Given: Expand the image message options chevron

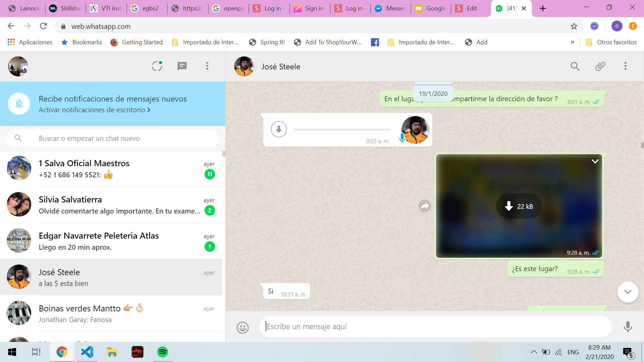Looking at the screenshot, I should [595, 161].
